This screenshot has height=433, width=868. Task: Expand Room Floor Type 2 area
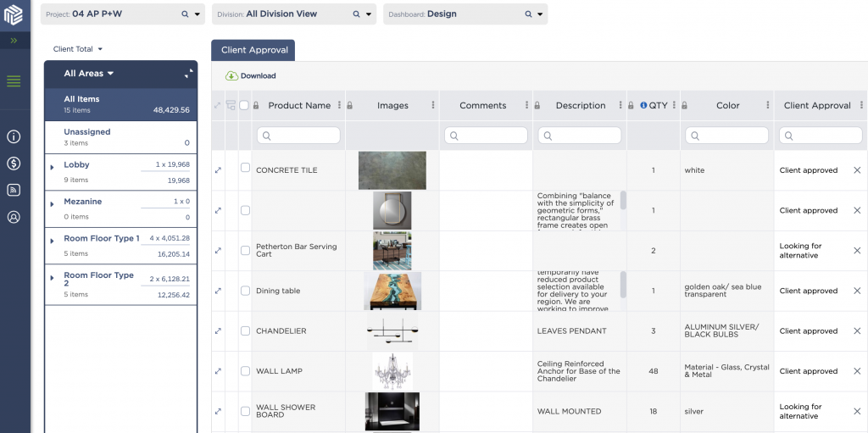point(52,277)
